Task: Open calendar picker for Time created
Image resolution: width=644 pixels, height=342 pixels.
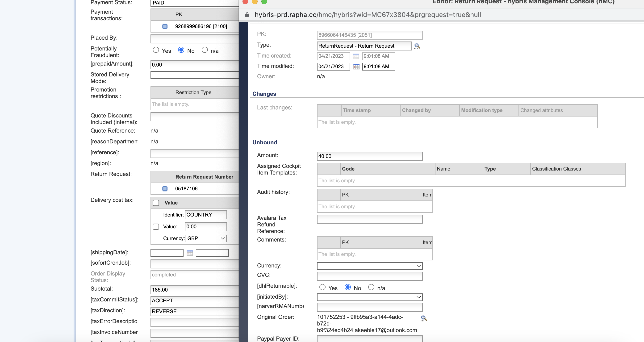Action: point(356,56)
